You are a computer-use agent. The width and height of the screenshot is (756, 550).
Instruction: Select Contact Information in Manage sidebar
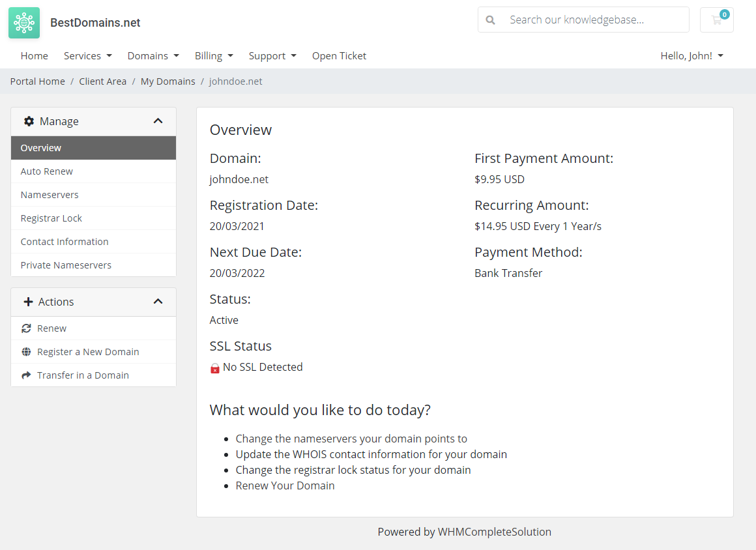click(94, 242)
